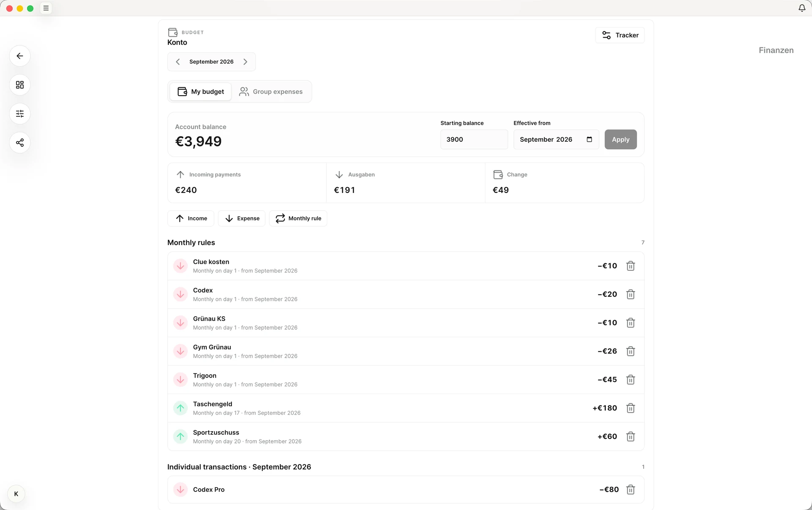Open the K user avatar
Image resolution: width=812 pixels, height=510 pixels.
pos(16,494)
